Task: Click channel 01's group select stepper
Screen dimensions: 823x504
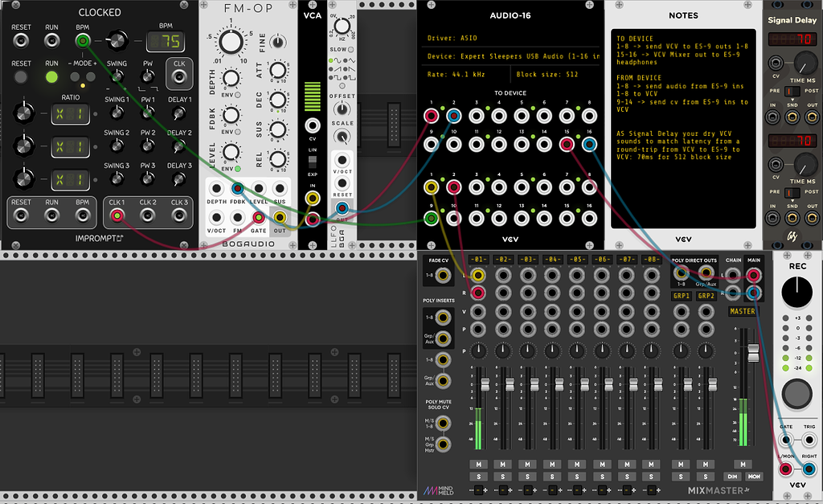Action: pyautogui.click(x=478, y=490)
